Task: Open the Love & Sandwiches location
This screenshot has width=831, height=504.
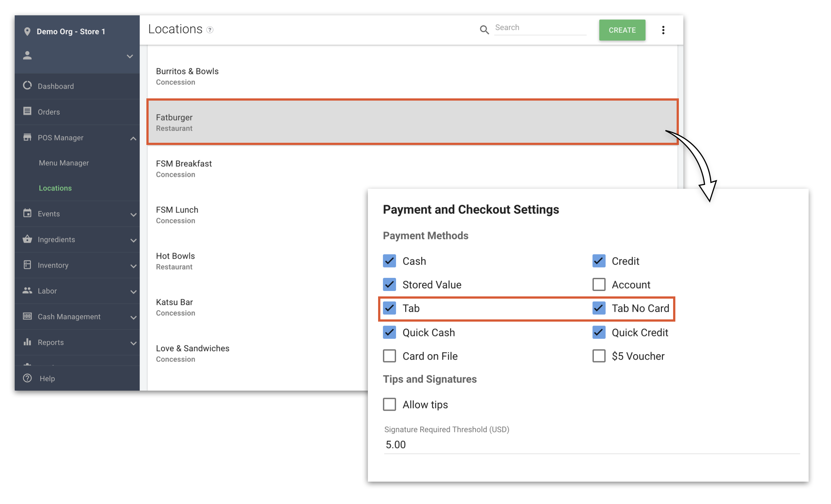Action: (258, 353)
